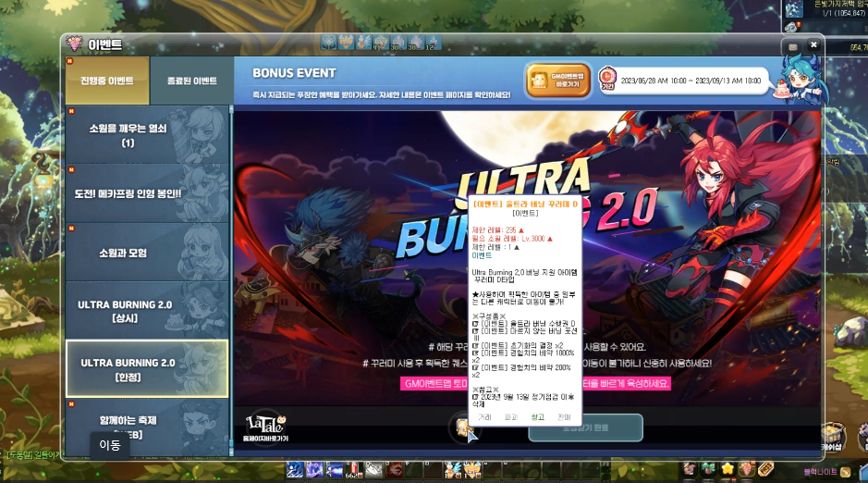This screenshot has height=483, width=868.
Task: Close the event window with X
Action: [x=813, y=44]
